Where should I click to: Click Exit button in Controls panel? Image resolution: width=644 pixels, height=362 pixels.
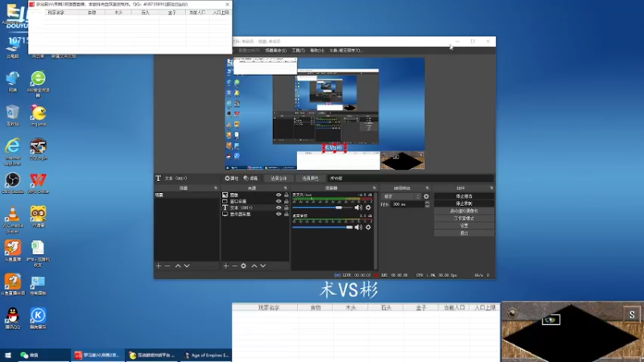464,233
